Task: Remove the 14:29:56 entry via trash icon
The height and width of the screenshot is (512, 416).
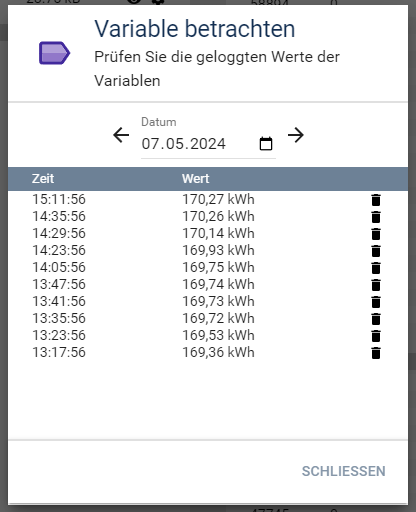Action: 376,234
